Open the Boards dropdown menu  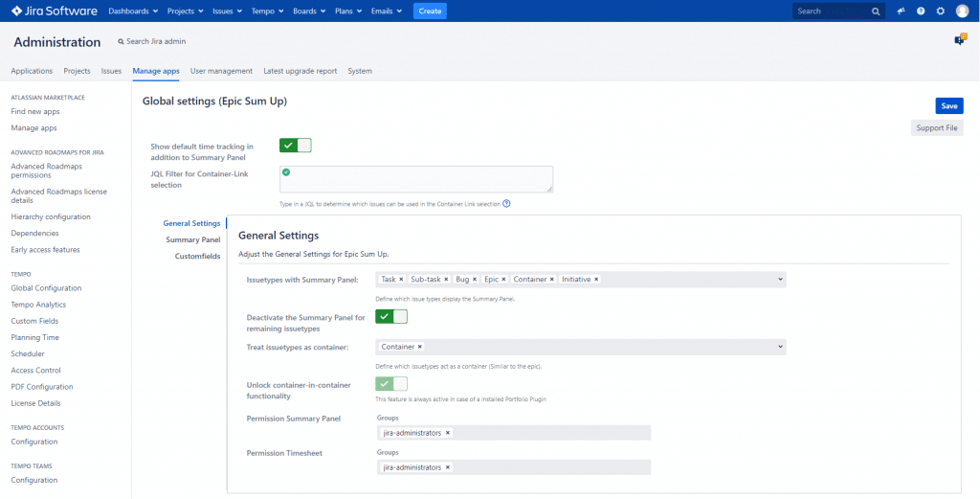tap(309, 11)
